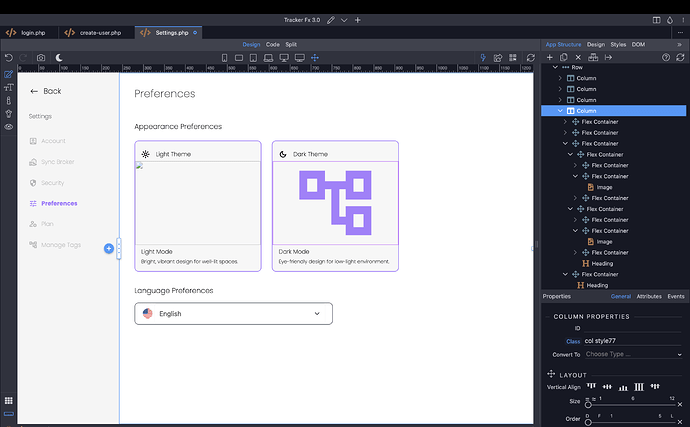
Task: Select the desktop monitor preview icon
Action: click(x=284, y=58)
